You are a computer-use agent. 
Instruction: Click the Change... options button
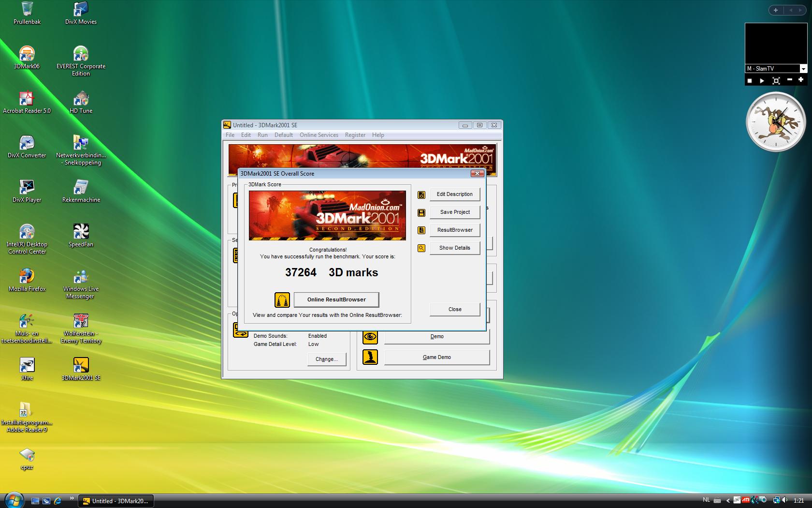pos(327,359)
